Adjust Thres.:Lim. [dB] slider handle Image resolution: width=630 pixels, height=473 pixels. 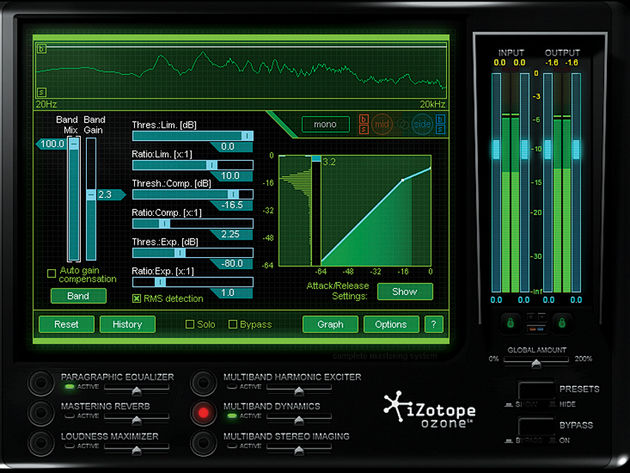coord(247,136)
